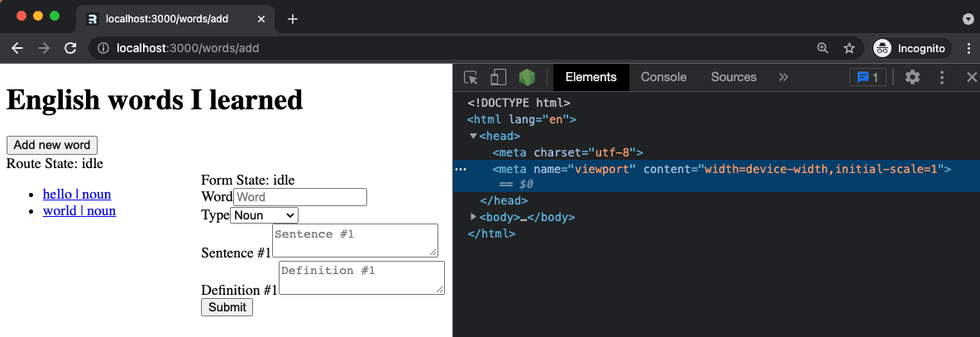The height and width of the screenshot is (337, 980).
Task: Click the inspect element picker icon
Action: point(471,78)
